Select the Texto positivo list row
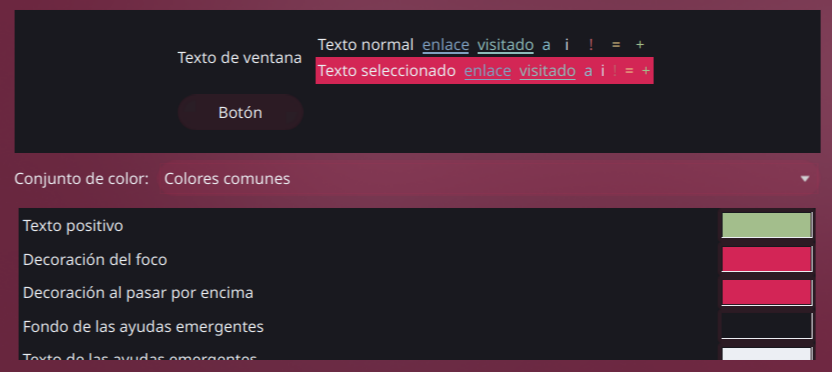Screen dimensions: 832x372 417,226
